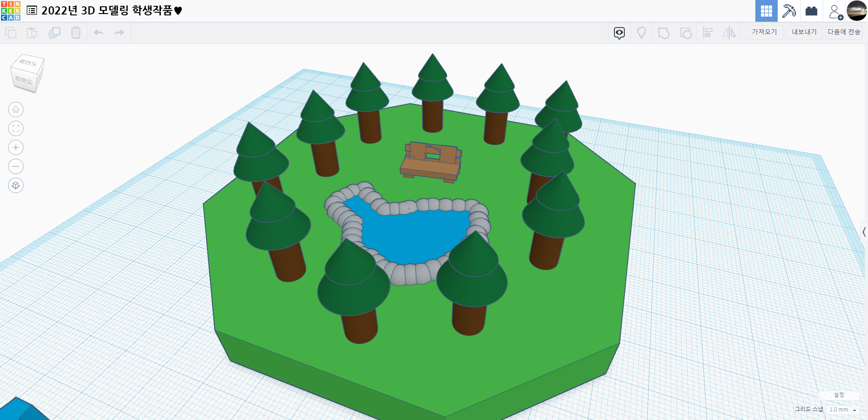Click the 내보내기 export button

point(804,32)
